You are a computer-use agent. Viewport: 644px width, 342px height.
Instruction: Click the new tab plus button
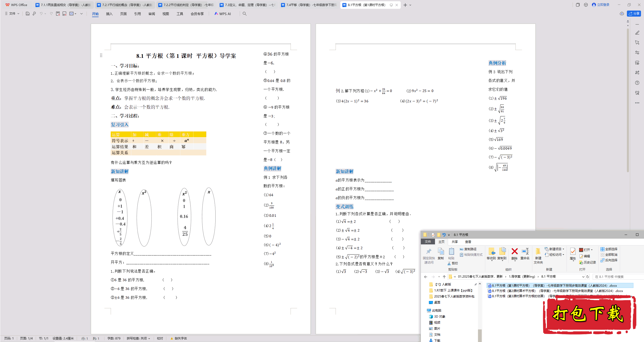click(405, 5)
